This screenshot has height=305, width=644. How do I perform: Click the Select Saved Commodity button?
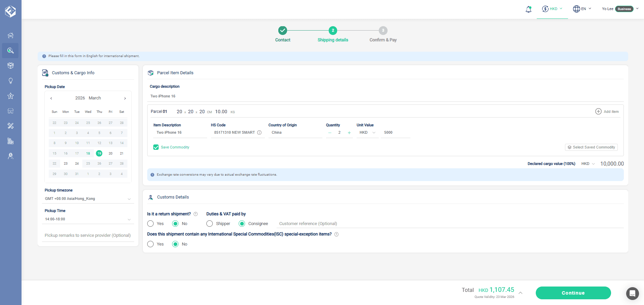pos(591,147)
